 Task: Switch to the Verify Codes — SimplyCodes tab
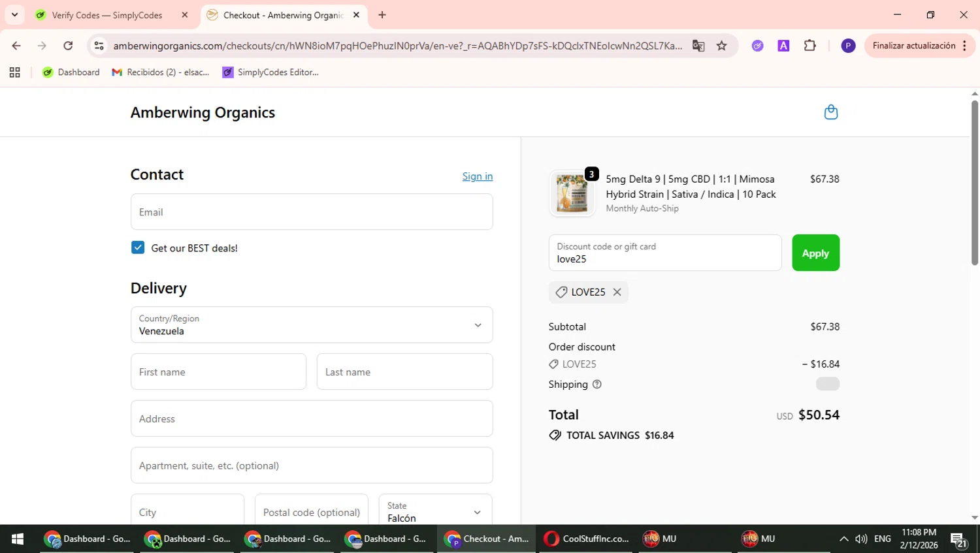[x=108, y=15]
